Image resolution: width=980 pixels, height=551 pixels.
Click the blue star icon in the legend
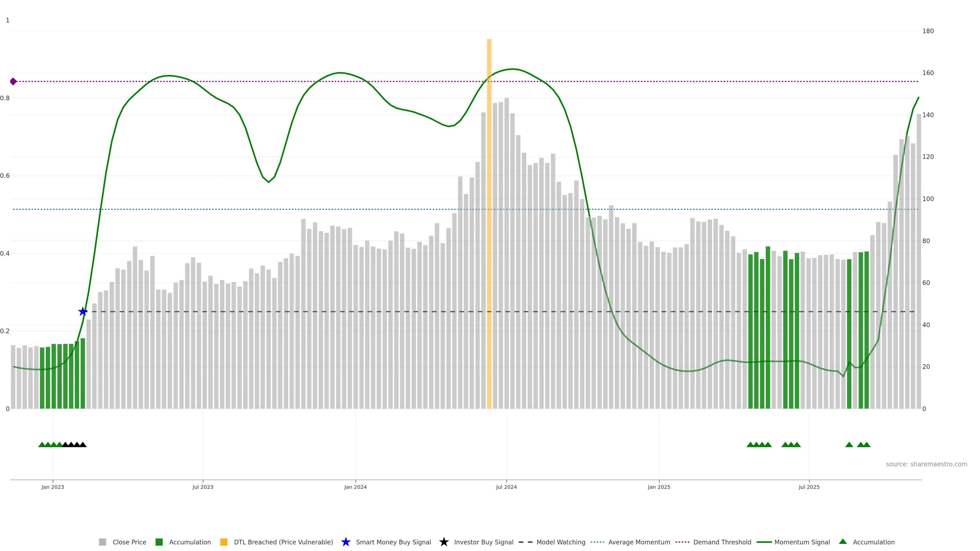(346, 542)
